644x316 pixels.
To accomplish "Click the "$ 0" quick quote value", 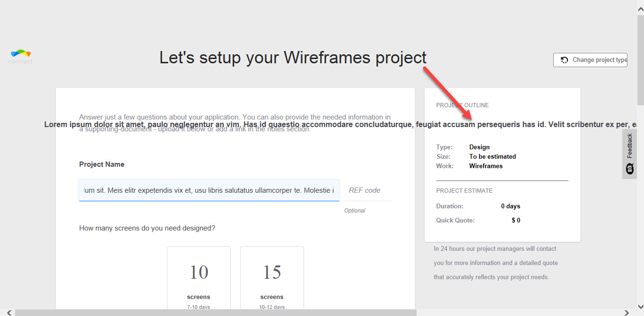I will tap(516, 221).
